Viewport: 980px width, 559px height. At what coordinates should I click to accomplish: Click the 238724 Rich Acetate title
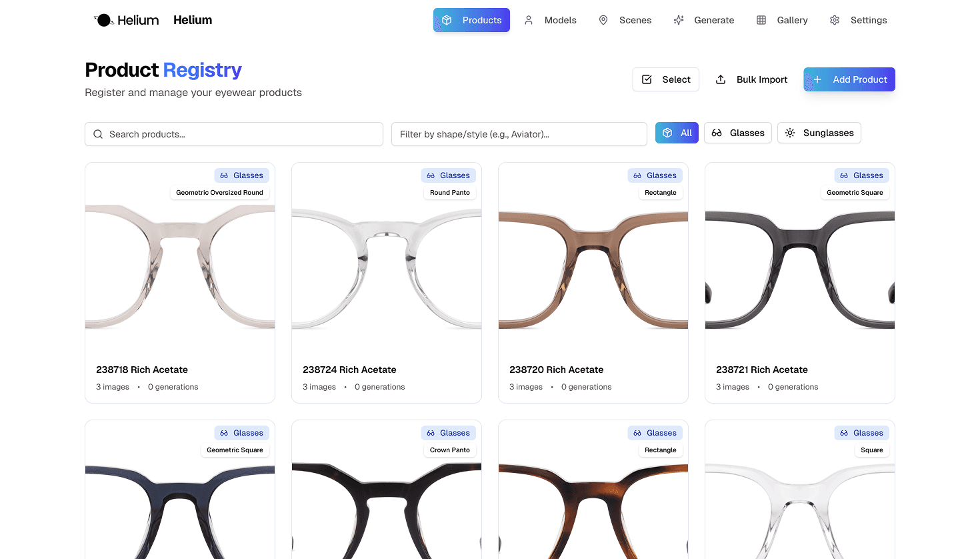(349, 370)
